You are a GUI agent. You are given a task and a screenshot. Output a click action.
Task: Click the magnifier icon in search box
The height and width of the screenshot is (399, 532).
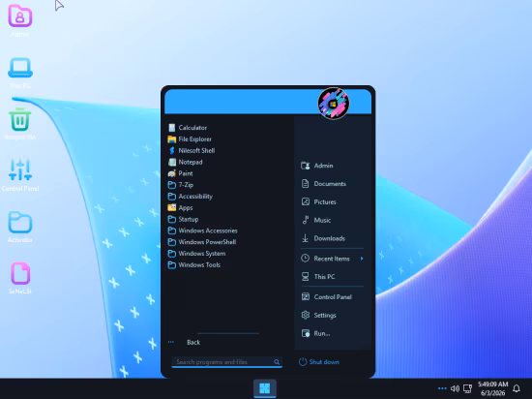(277, 362)
